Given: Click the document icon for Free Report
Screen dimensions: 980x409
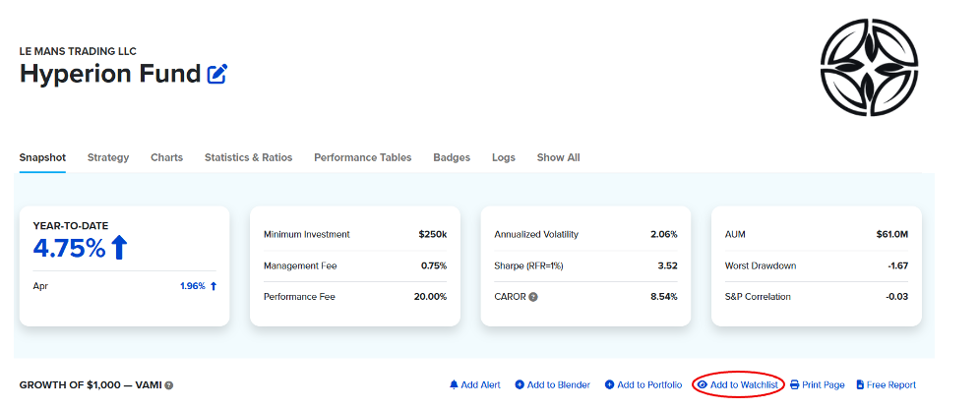Looking at the screenshot, I should click(x=860, y=384).
